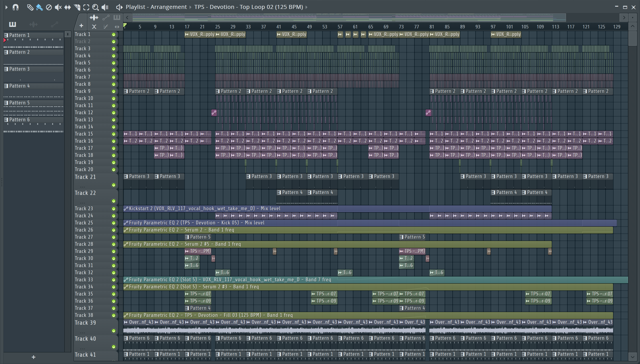Select the Playback scrub tool
The height and width of the screenshot is (364, 640).
point(105,7)
